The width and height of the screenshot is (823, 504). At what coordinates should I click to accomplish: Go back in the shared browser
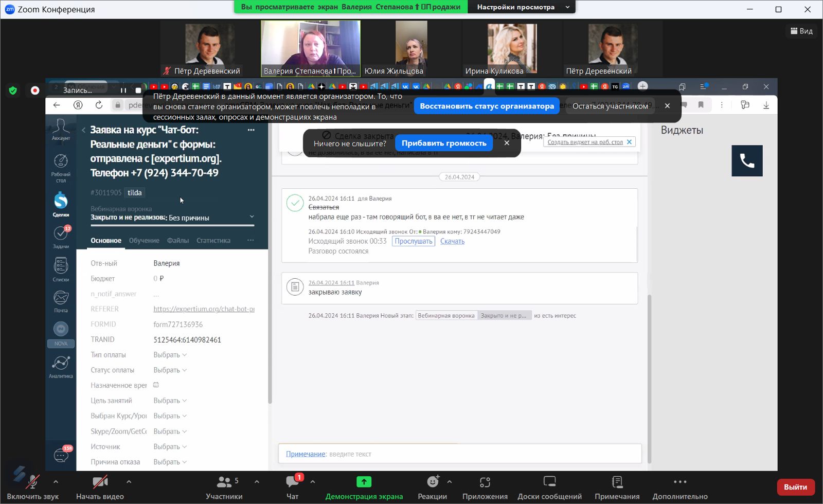coord(57,105)
